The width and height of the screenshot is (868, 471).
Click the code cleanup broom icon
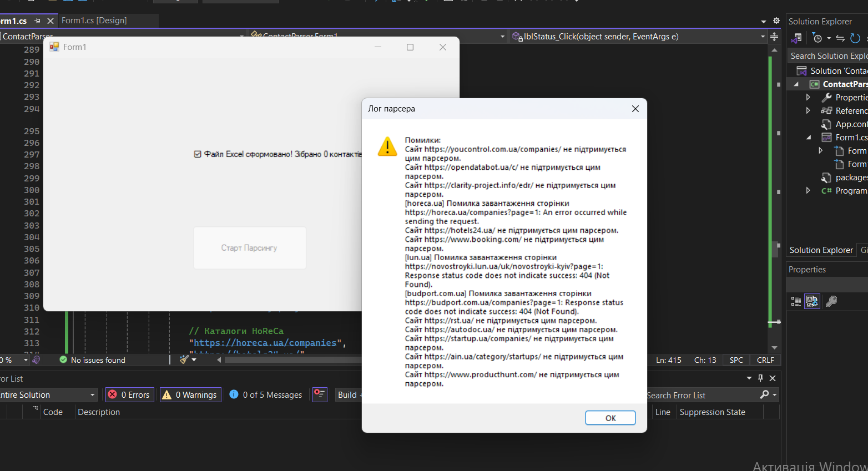tap(184, 360)
